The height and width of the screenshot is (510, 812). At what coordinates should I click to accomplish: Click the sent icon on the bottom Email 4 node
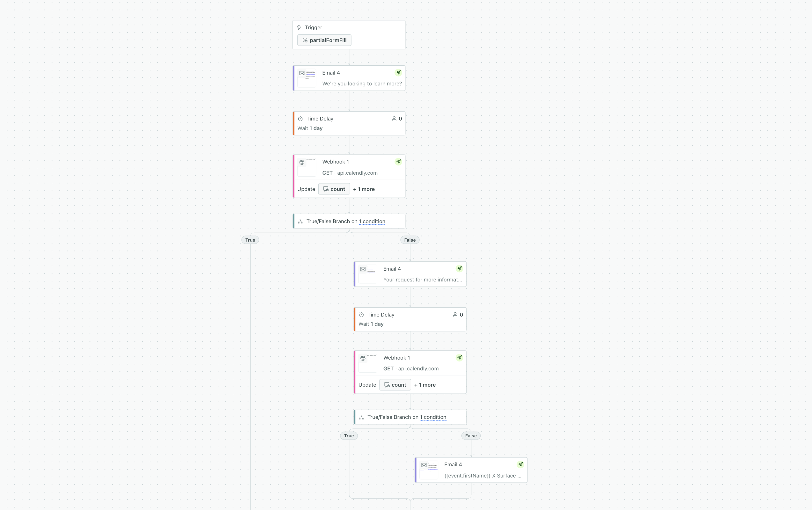click(520, 464)
